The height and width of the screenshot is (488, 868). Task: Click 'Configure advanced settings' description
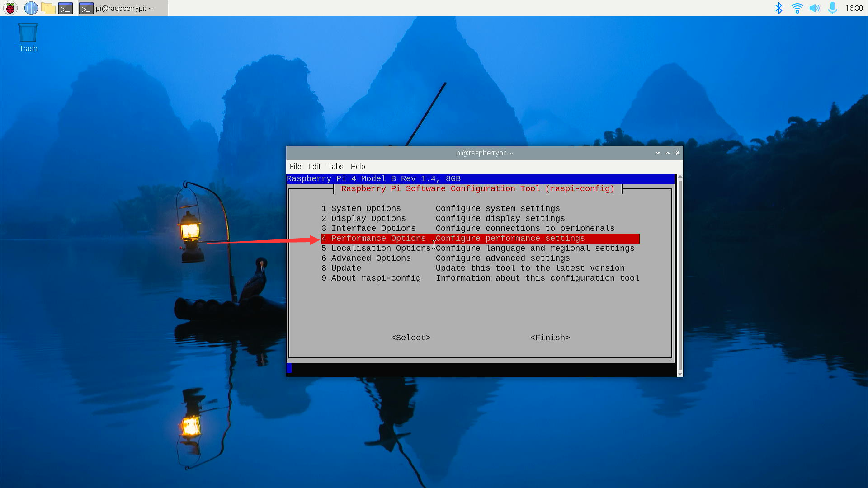503,258
